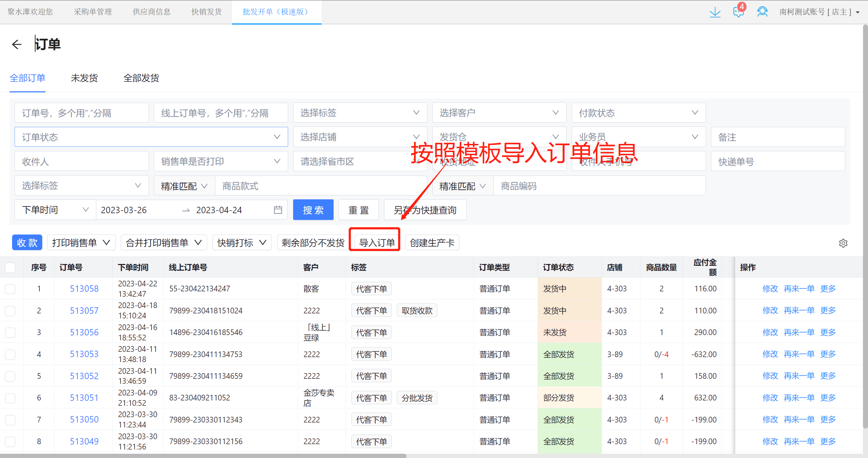Open the 快销打标 dropdown button
The height and width of the screenshot is (458, 868).
(242, 243)
